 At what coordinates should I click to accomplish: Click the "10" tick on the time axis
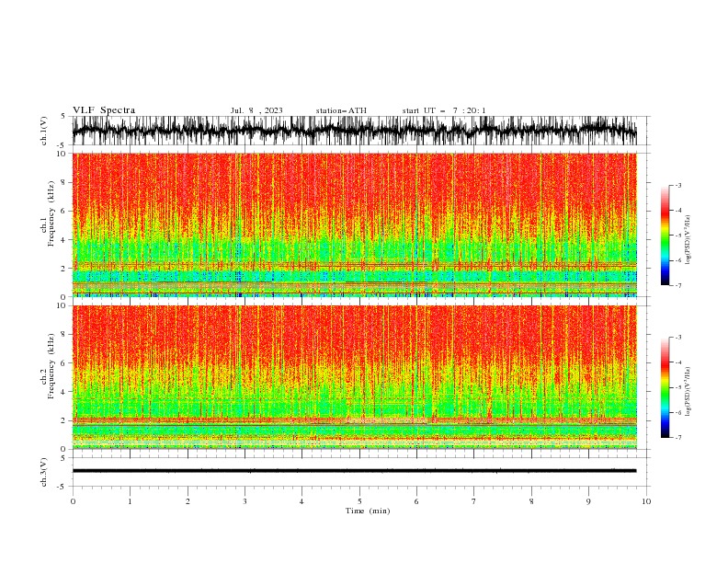click(x=646, y=501)
